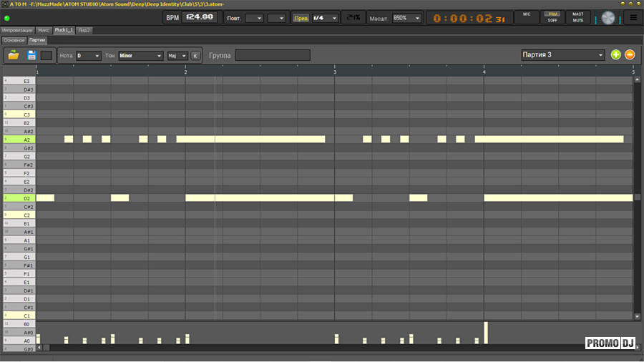Toggle the MAST MUTE button
Screen dimensions: 644x362
coord(577,17)
